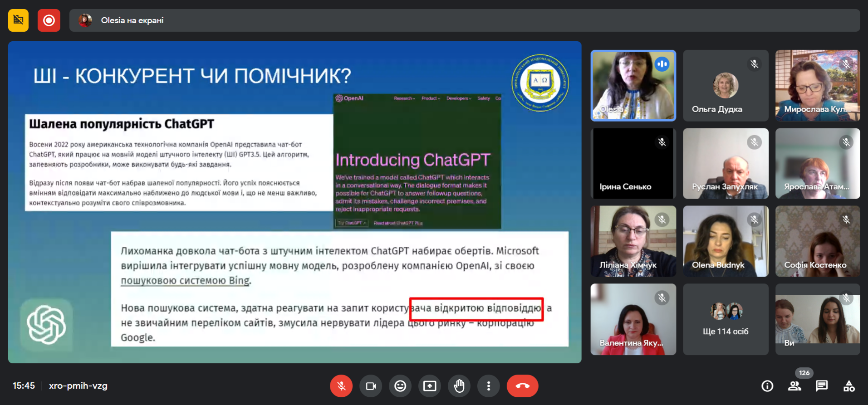This screenshot has width=868, height=405.
Task: Click the present screen button
Action: click(430, 386)
